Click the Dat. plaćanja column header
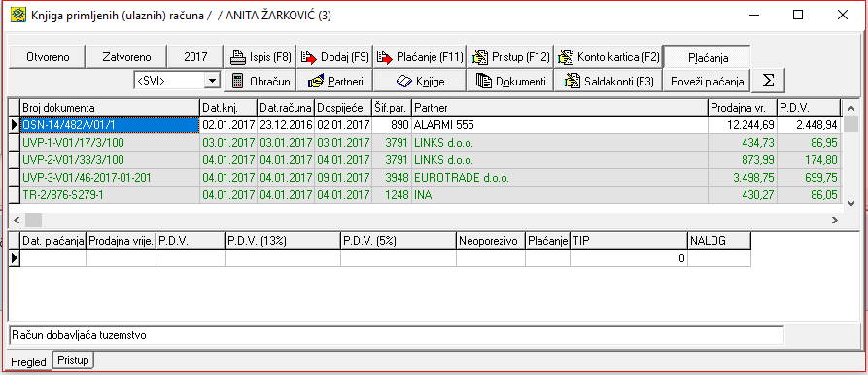 pos(53,241)
